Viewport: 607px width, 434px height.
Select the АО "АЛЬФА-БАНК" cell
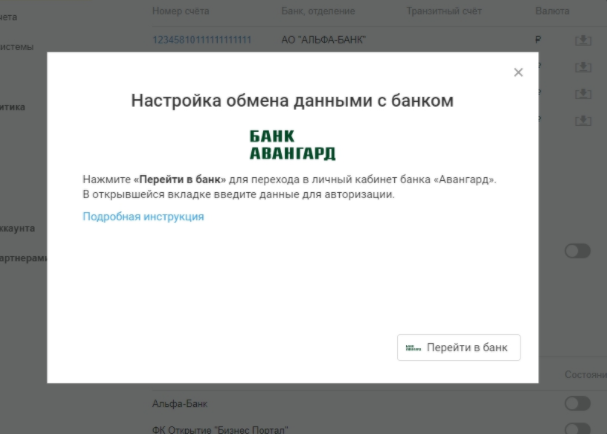coord(324,40)
